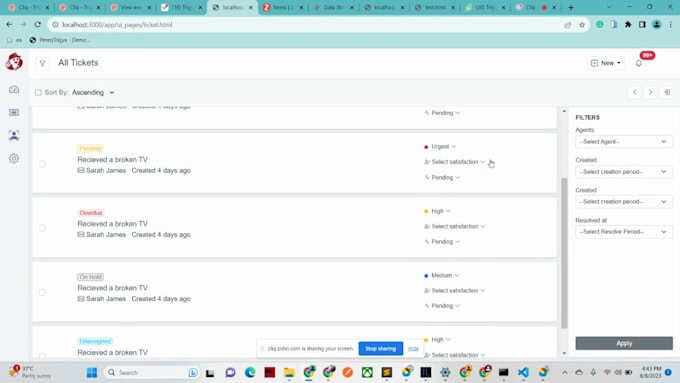The image size is (680, 383).
Task: Go to next page of tickets
Action: pos(650,92)
